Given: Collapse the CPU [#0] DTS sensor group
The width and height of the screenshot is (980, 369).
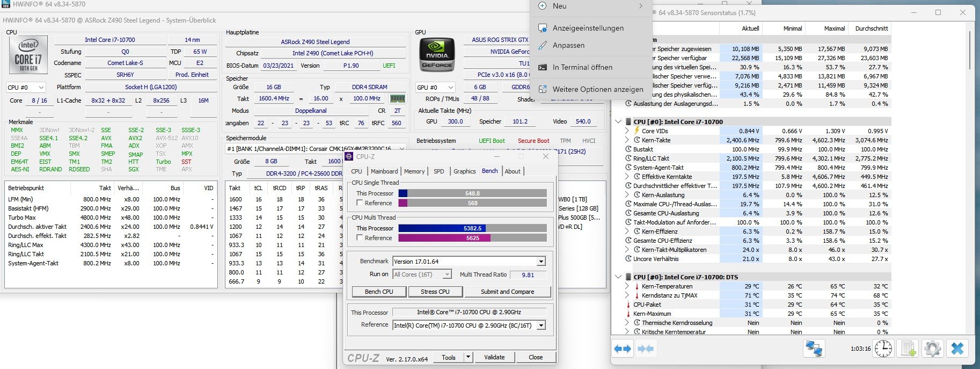Looking at the screenshot, I should pos(618,277).
